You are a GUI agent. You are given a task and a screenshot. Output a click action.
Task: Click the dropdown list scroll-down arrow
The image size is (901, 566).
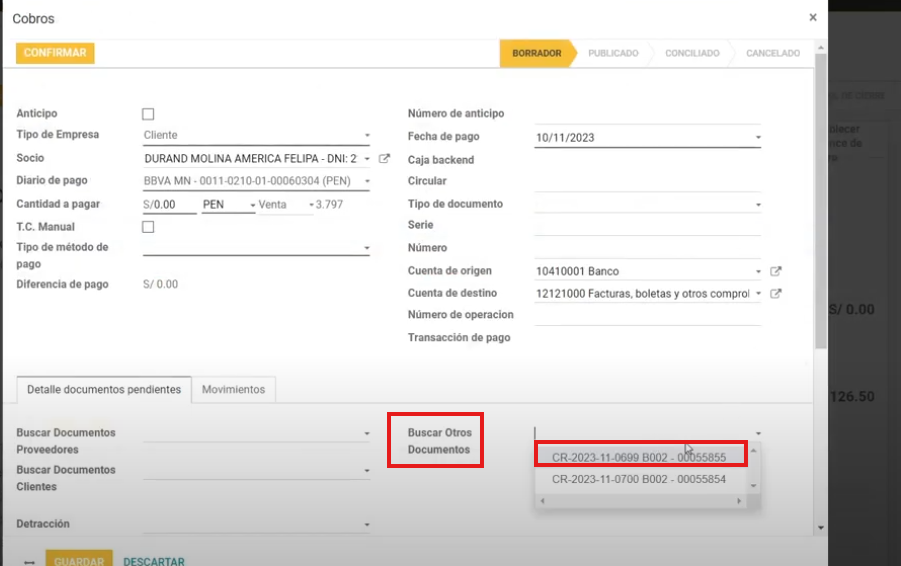click(753, 486)
